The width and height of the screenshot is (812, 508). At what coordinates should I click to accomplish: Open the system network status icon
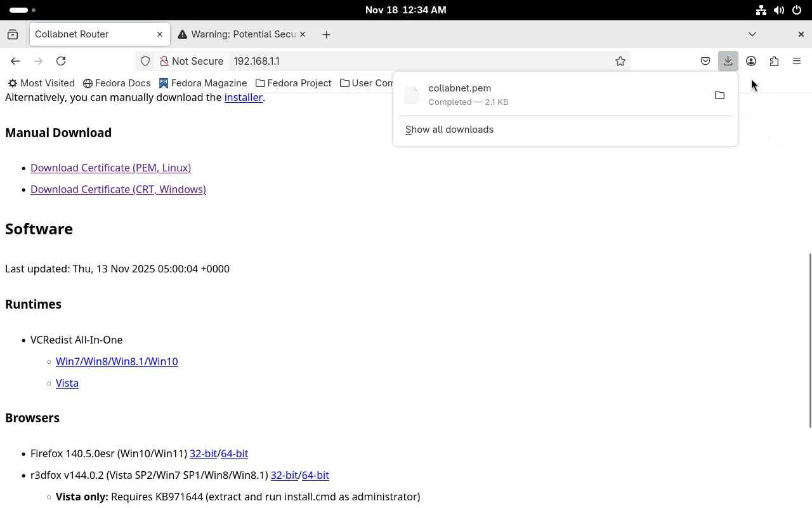point(761,10)
